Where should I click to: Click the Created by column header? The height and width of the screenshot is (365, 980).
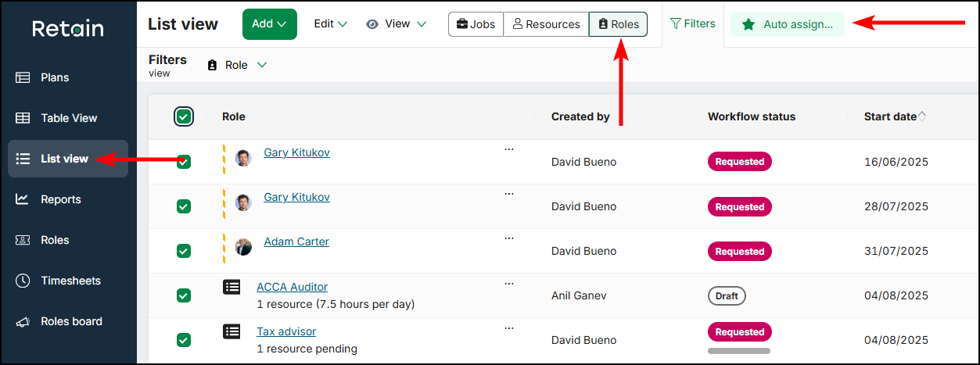coord(580,116)
